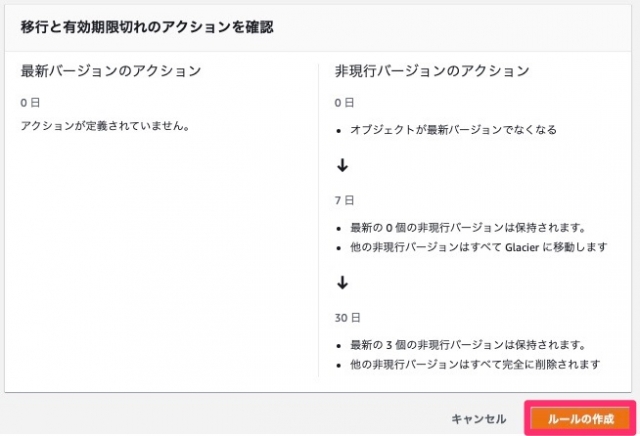This screenshot has width=640, height=436.
Task: Click bullet dot before オブジェクトが最新バージョンでなくなる
Action: point(338,131)
